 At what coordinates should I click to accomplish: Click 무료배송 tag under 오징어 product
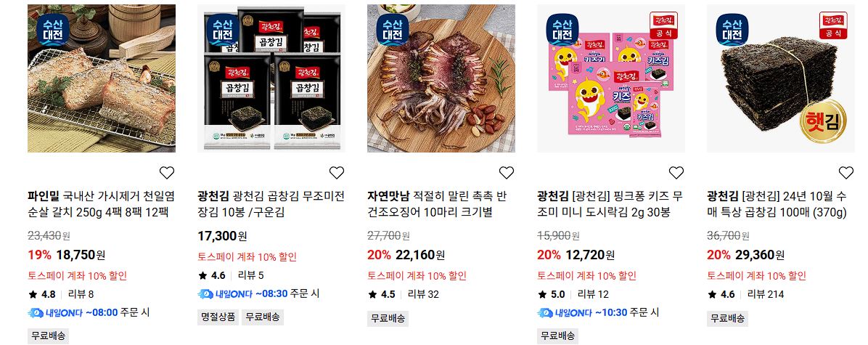(x=388, y=318)
